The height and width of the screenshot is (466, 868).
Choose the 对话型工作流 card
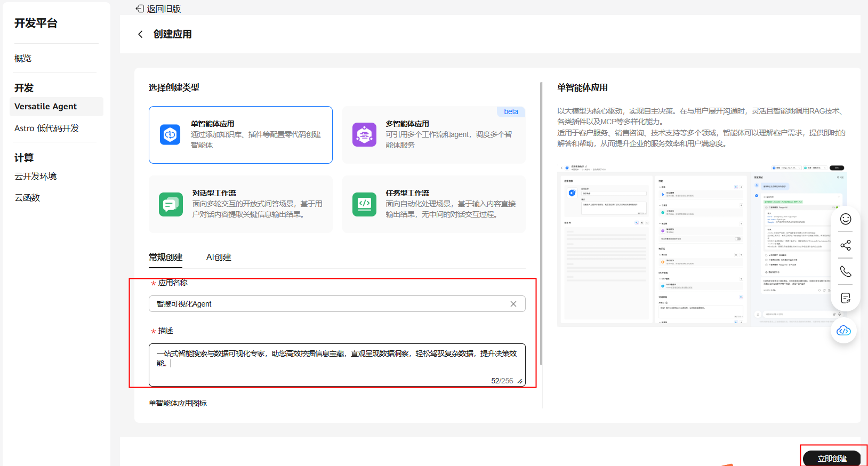(x=240, y=204)
